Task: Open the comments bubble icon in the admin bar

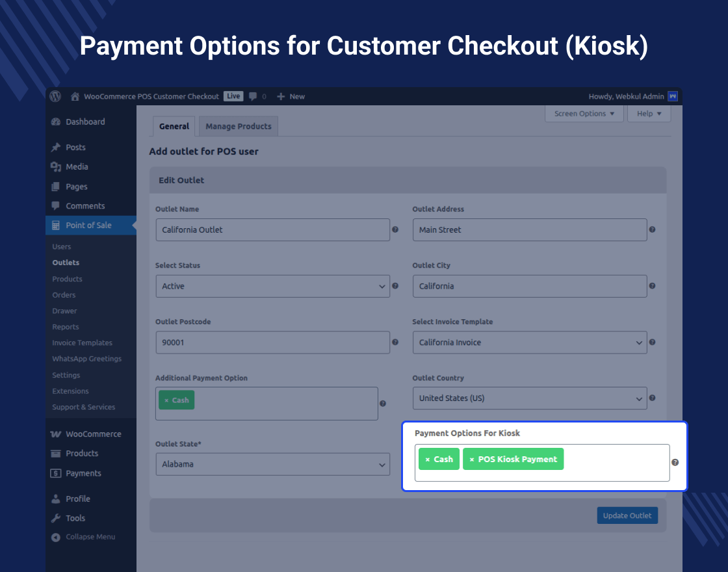Action: click(x=253, y=97)
